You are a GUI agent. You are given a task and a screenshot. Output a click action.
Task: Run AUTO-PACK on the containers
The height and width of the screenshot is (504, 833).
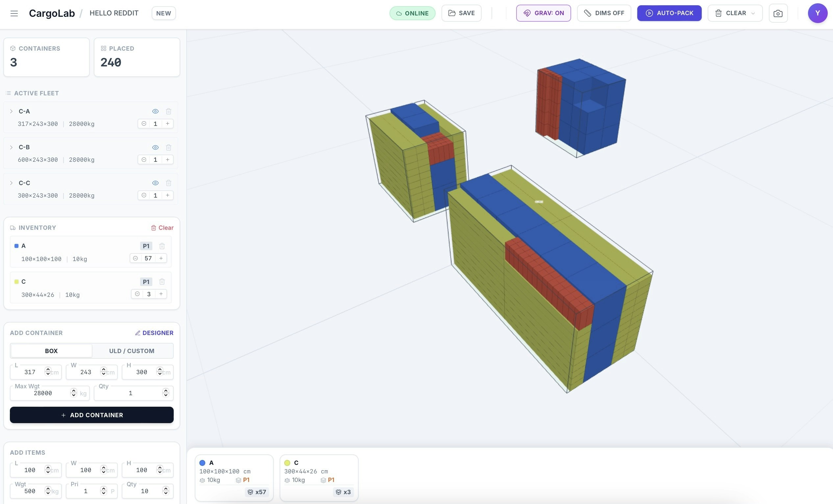pos(669,13)
